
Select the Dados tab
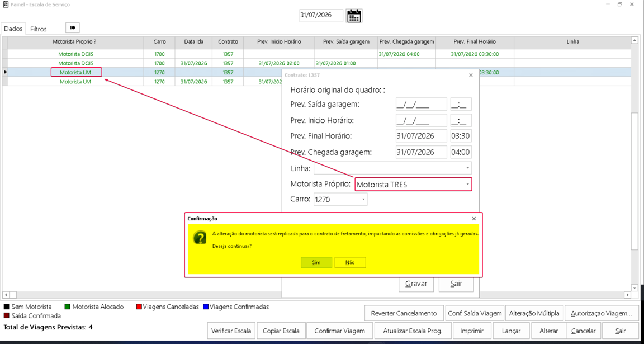[x=13, y=29]
